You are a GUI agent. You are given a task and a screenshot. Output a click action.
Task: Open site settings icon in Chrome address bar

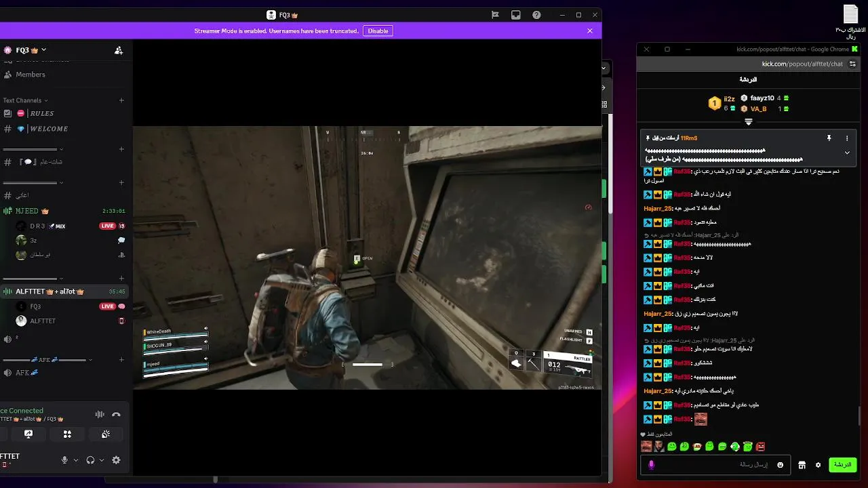852,64
